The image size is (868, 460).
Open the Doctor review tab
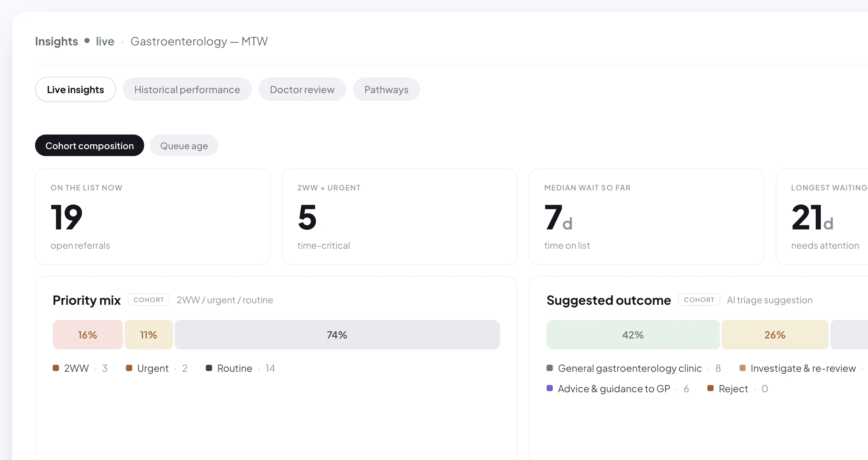[302, 89]
